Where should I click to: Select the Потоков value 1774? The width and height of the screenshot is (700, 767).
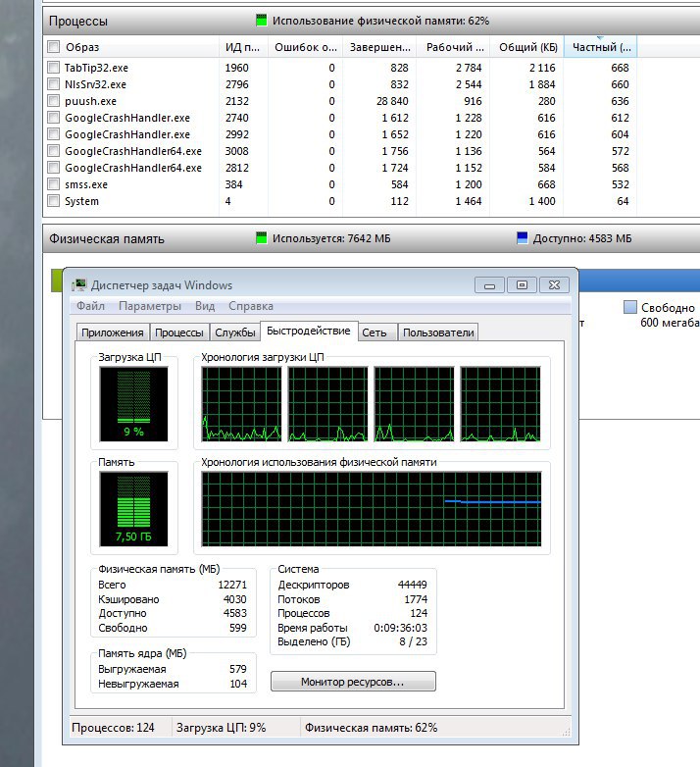point(416,599)
